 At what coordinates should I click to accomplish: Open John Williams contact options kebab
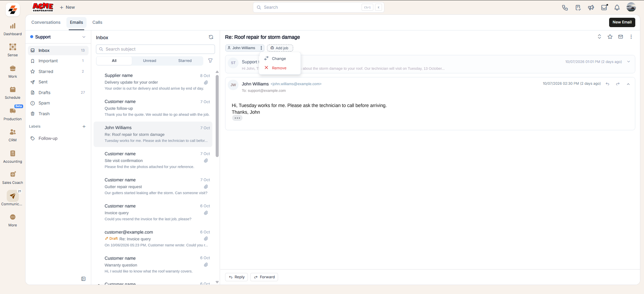click(x=261, y=48)
